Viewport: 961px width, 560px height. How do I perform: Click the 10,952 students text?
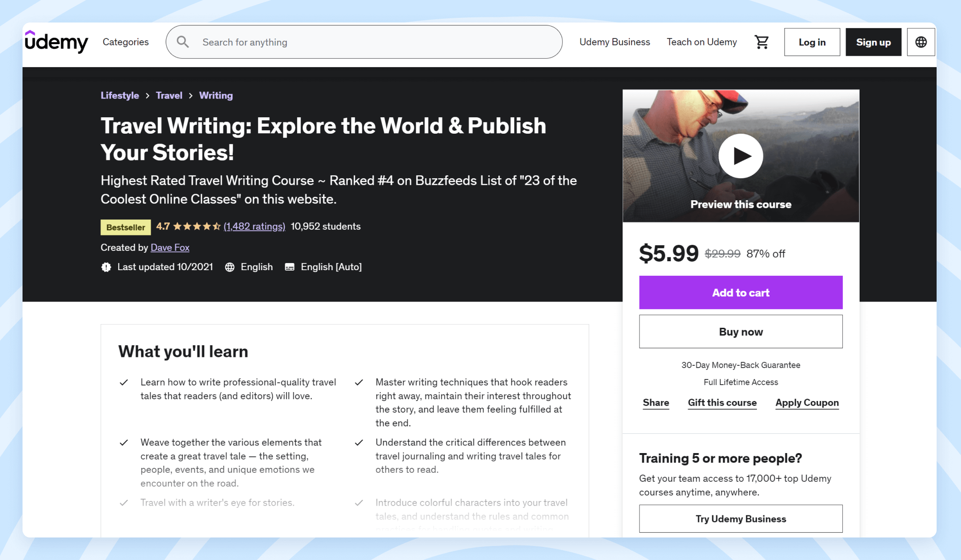tap(326, 227)
